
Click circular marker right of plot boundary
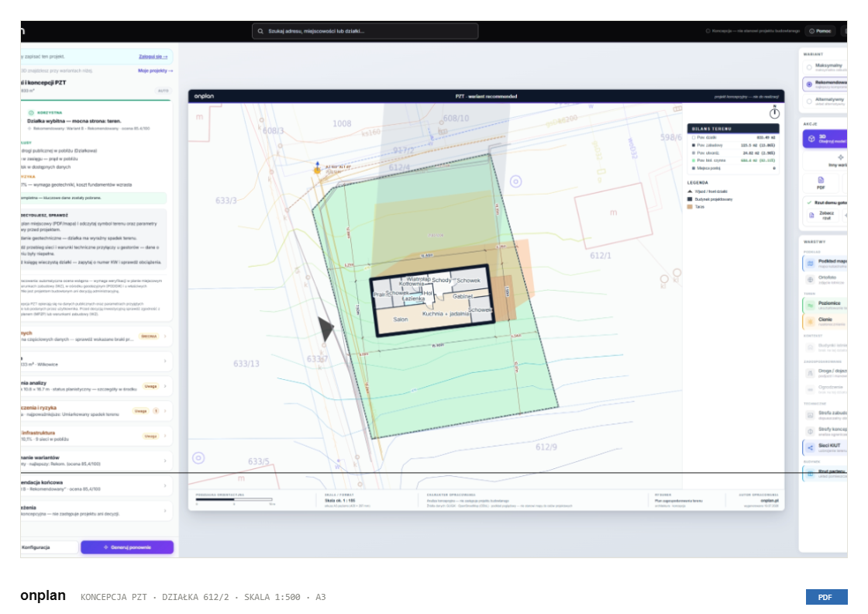coord(515,181)
